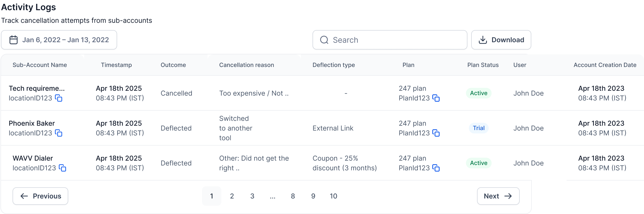
Task: Click the Trial status badge
Action: pyautogui.click(x=479, y=128)
